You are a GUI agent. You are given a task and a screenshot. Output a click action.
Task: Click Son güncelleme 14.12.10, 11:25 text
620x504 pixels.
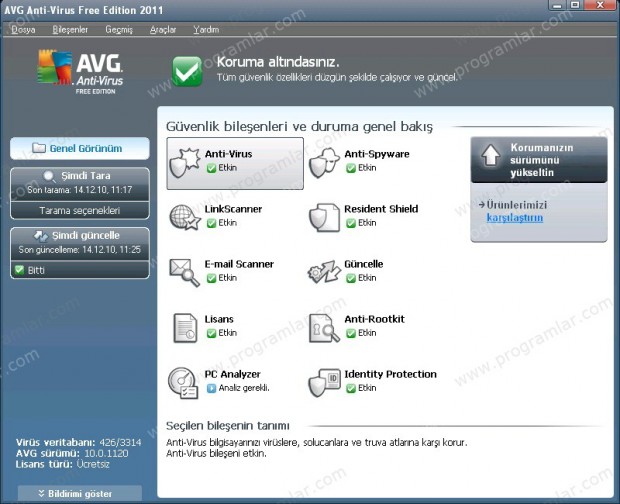tap(80, 249)
